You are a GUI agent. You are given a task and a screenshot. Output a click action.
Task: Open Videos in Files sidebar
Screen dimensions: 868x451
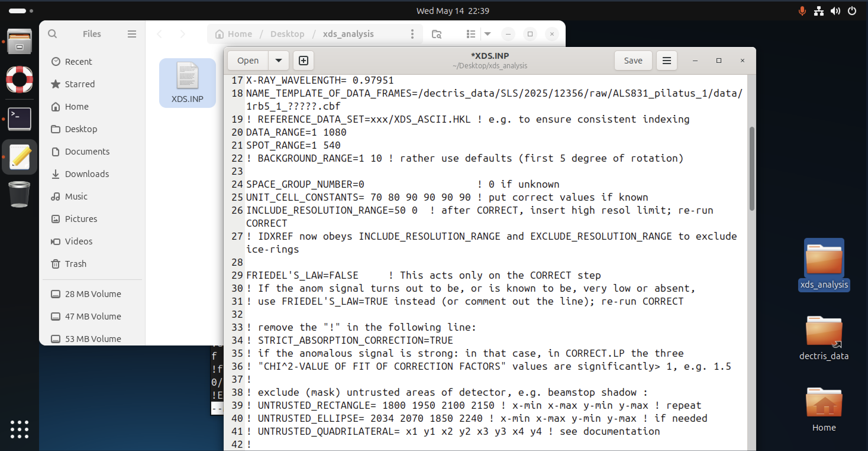click(x=92, y=241)
